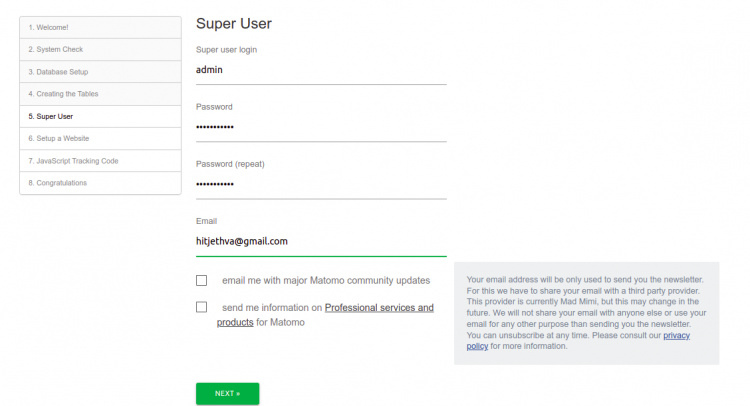
Task: Click the Super User page heading
Action: point(234,24)
